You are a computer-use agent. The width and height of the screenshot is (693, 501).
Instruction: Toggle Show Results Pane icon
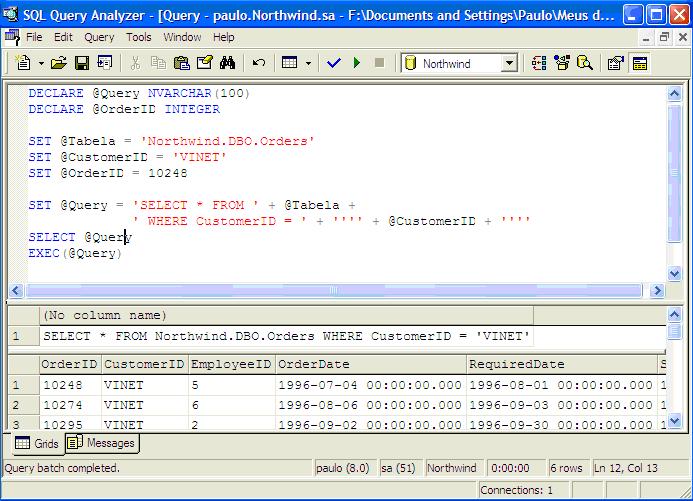point(640,63)
